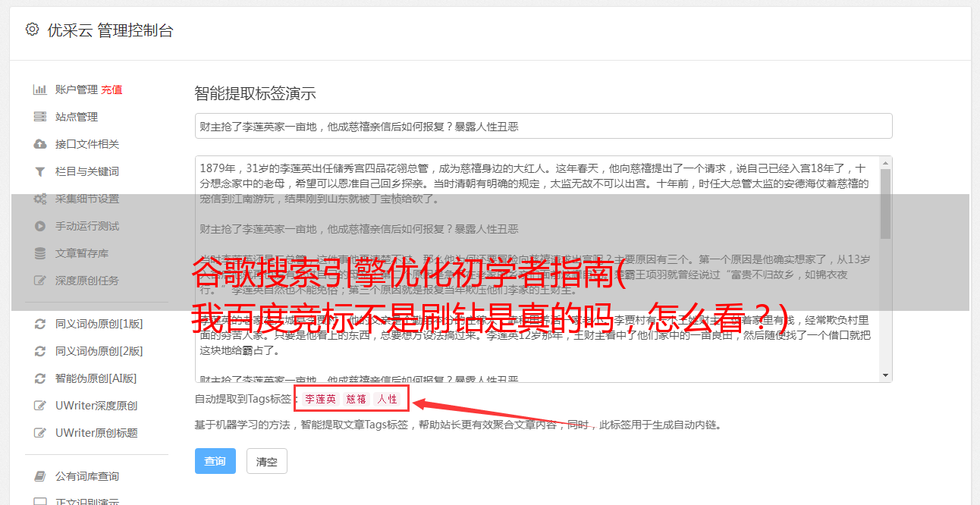The image size is (980, 505).
Task: Open the 站点管理 sidebar item
Action: [x=77, y=117]
